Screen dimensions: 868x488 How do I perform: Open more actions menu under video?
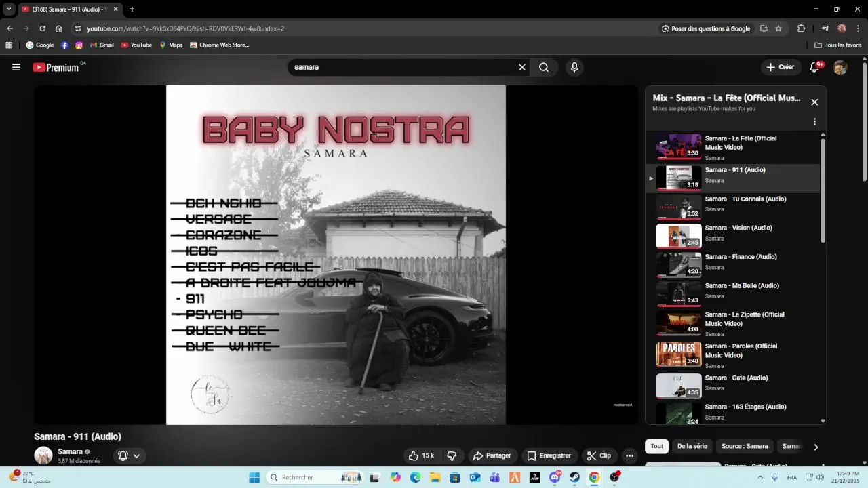629,455
